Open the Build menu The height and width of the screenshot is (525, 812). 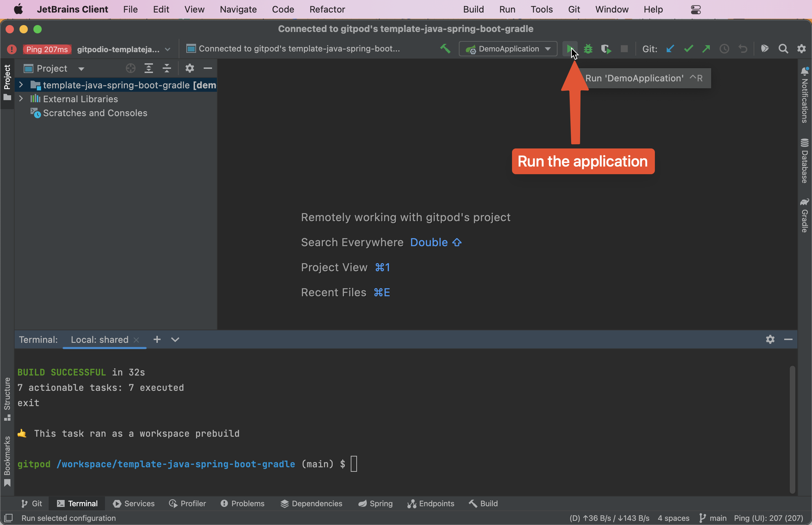[x=473, y=9]
